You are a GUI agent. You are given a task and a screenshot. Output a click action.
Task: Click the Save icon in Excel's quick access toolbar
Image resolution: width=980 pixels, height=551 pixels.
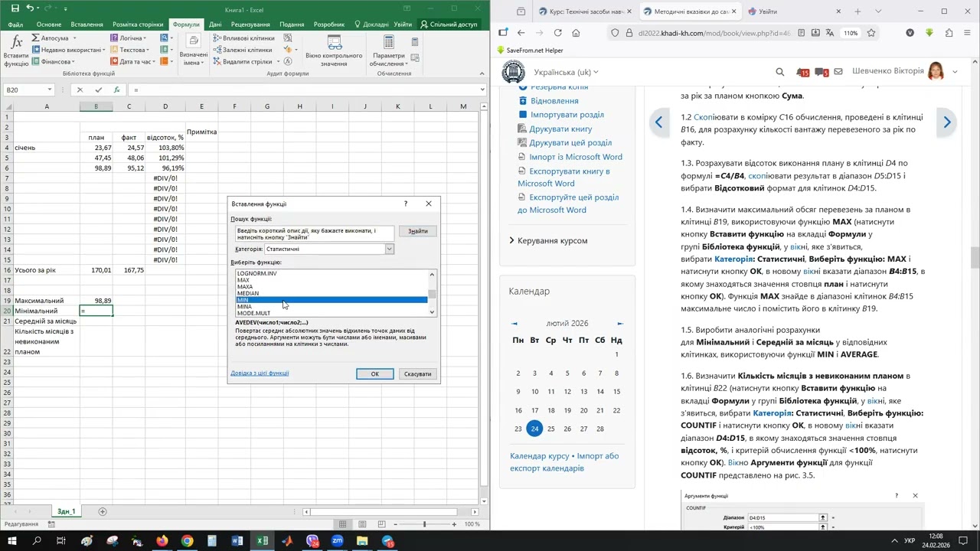(15, 8)
